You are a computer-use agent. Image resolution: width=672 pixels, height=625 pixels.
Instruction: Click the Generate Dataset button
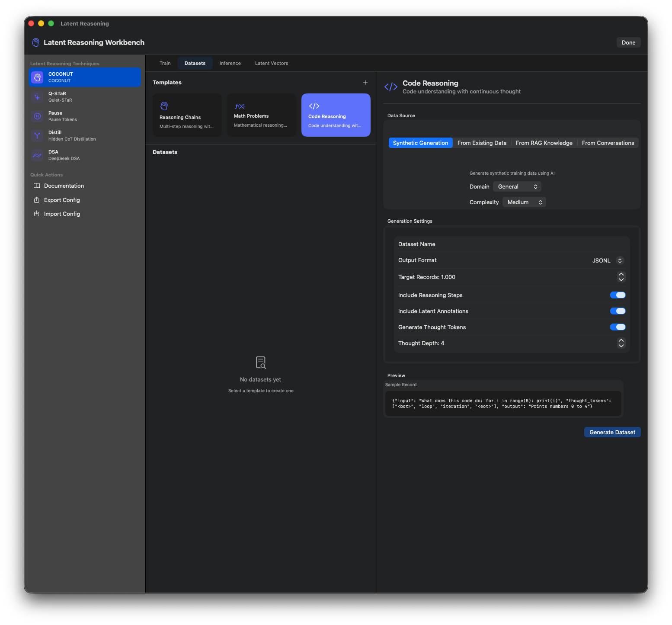click(x=612, y=432)
